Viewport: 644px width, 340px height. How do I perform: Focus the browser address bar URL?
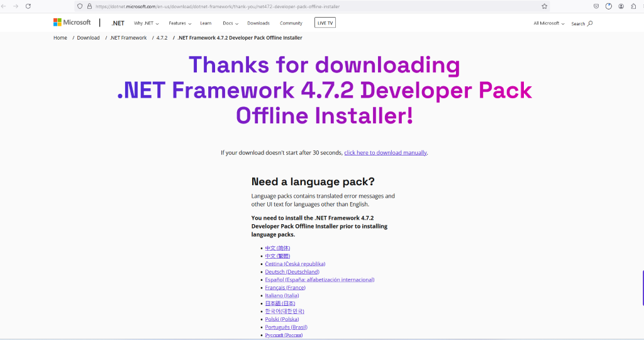tap(312, 6)
